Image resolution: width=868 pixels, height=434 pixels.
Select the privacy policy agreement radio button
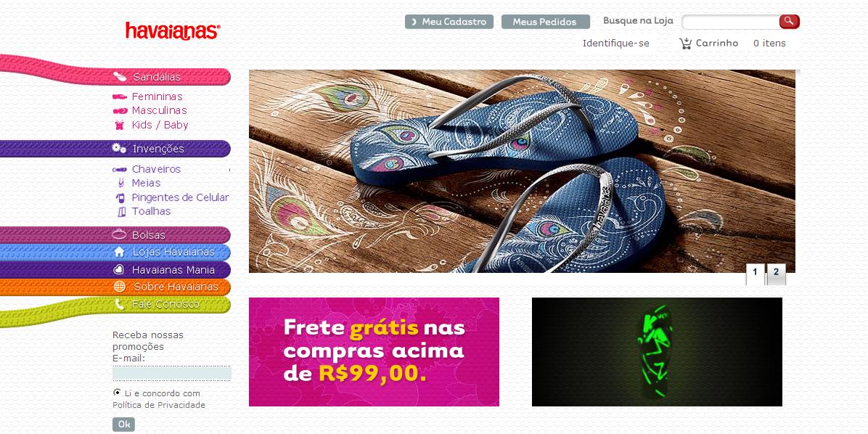coord(117,393)
